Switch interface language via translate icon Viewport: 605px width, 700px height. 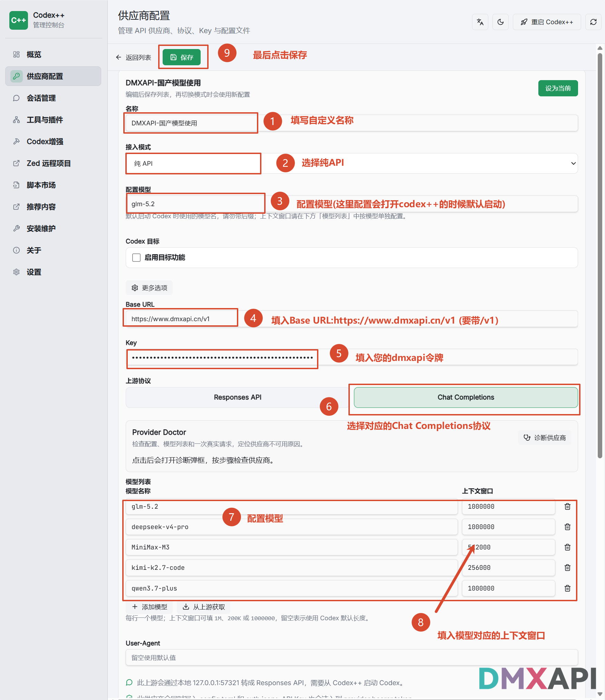(480, 22)
